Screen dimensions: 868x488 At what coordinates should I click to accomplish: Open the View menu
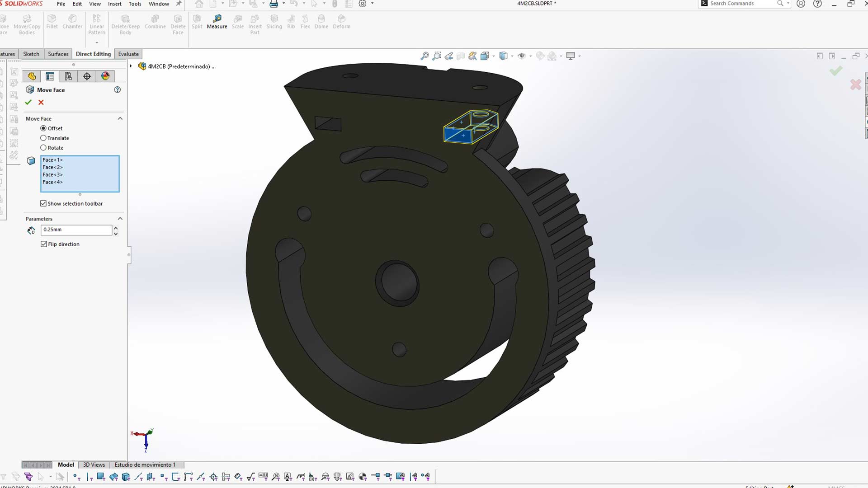[95, 4]
